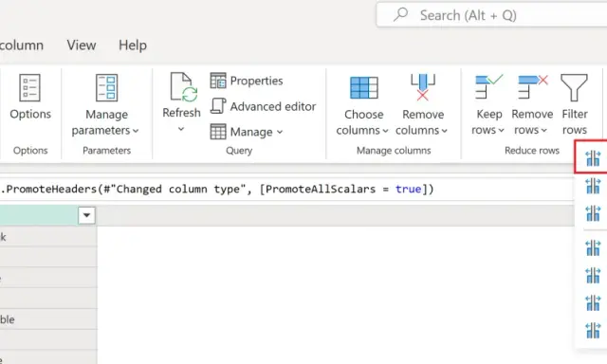Click the Keep rows icon
Screen dimensions: 607x364
(x=488, y=87)
